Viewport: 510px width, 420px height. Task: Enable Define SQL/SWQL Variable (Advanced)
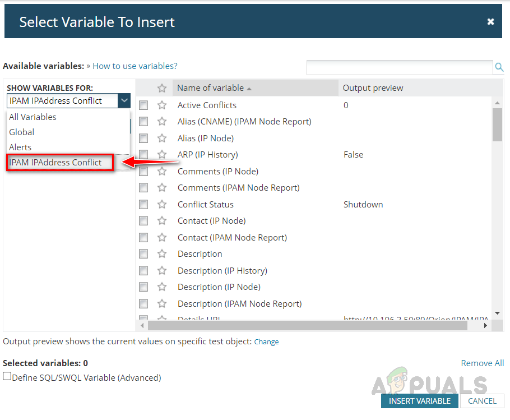pos(7,376)
